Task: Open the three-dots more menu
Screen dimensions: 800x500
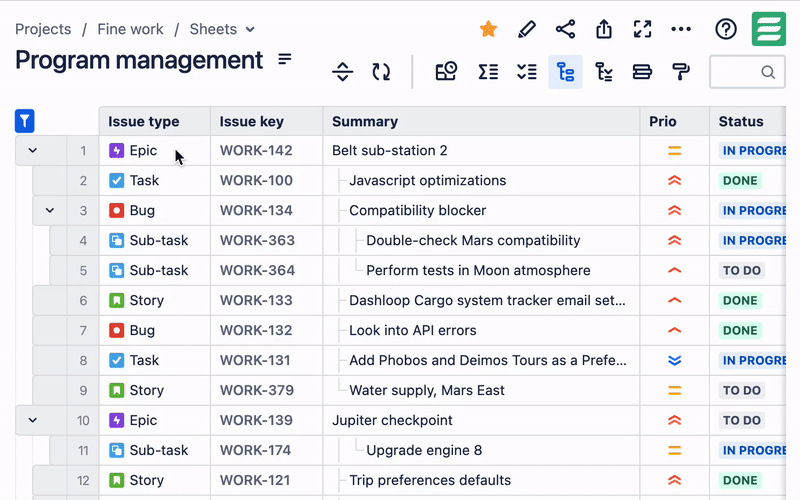Action: point(681,29)
